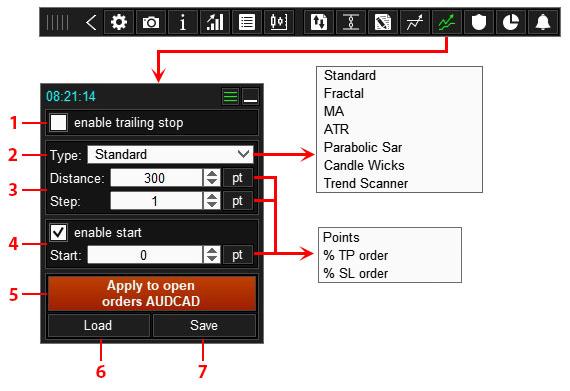Choose Trend Scanner trailing type
This screenshot has width=570, height=391.
pos(366,184)
